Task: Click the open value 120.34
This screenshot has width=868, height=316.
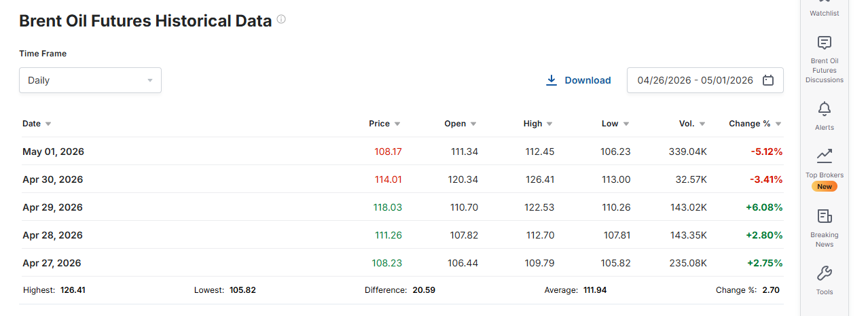Action: [x=463, y=179]
